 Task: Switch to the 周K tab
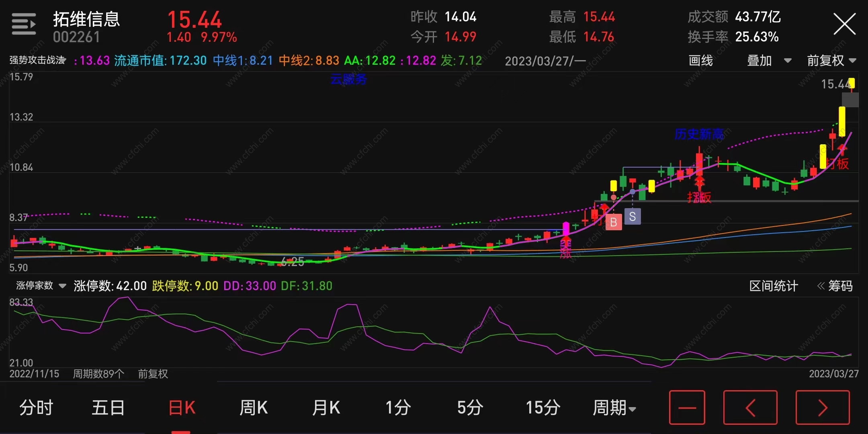click(x=253, y=407)
